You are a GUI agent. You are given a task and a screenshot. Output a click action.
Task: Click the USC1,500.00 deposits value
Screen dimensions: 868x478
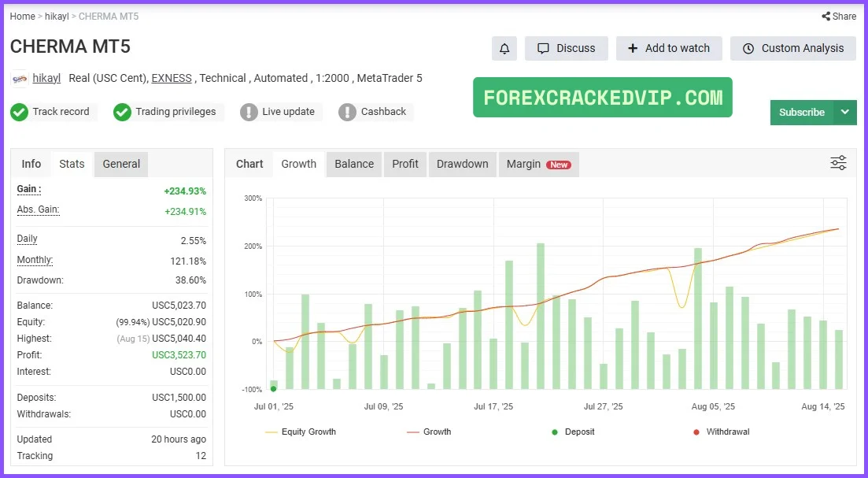pyautogui.click(x=179, y=398)
